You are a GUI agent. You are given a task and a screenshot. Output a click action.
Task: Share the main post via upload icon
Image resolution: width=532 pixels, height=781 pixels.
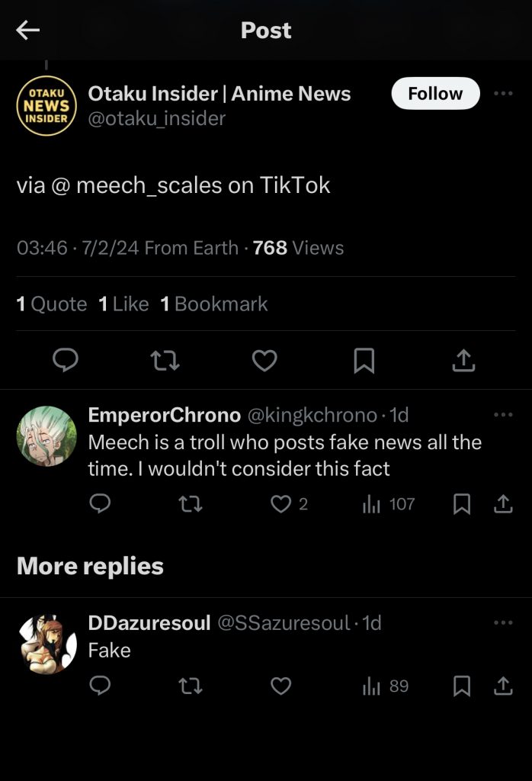[x=463, y=360]
